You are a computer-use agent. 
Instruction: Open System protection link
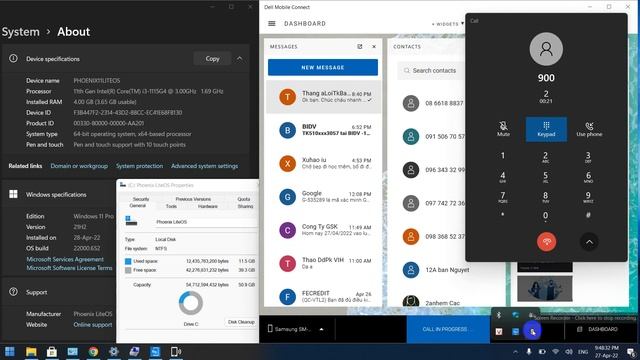pyautogui.click(x=139, y=166)
